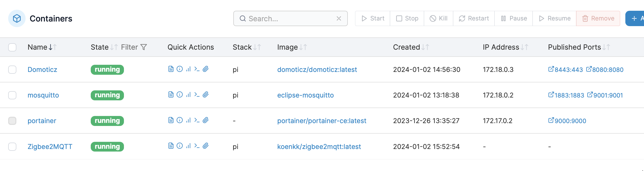
Task: Open stats icon for Zigbee2MQTT container
Action: pos(188,146)
